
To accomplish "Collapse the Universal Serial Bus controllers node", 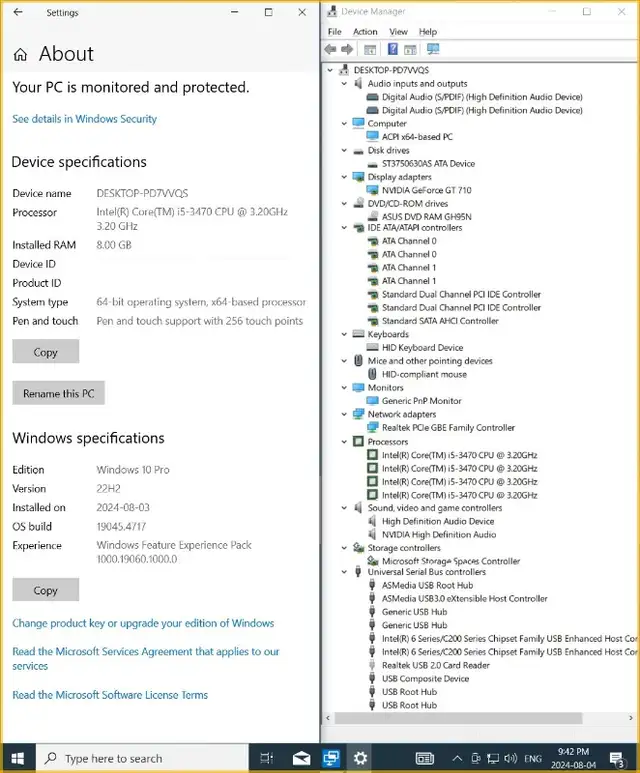I will 344,572.
